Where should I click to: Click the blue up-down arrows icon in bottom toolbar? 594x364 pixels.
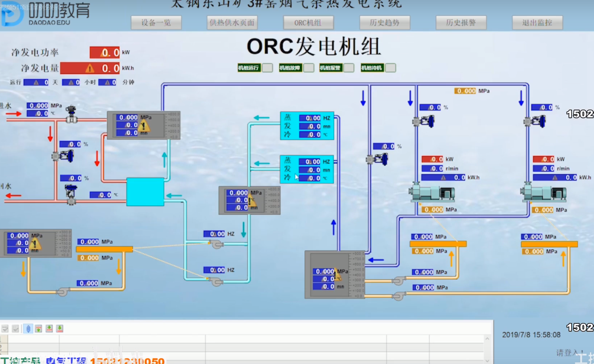pos(28,328)
